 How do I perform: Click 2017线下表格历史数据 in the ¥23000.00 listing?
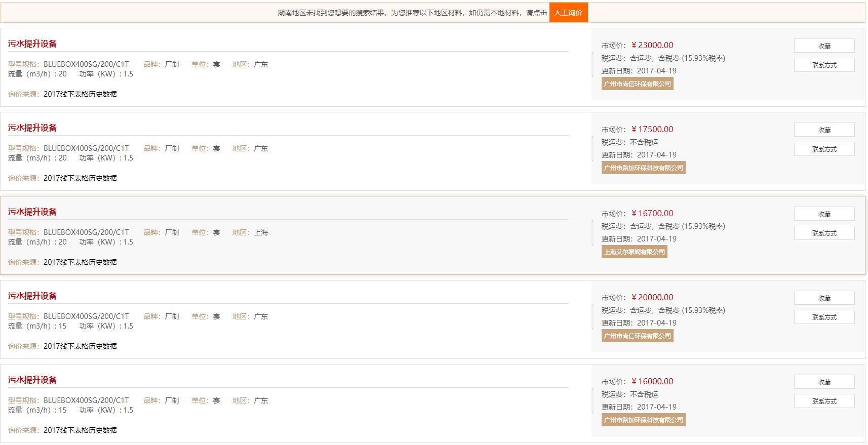80,94
